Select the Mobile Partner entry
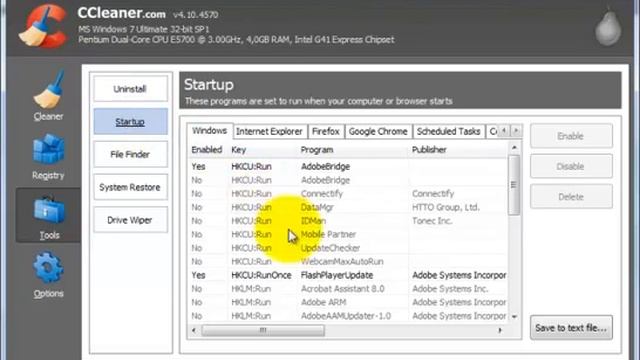Viewport: 640px width, 360px height. click(348, 234)
